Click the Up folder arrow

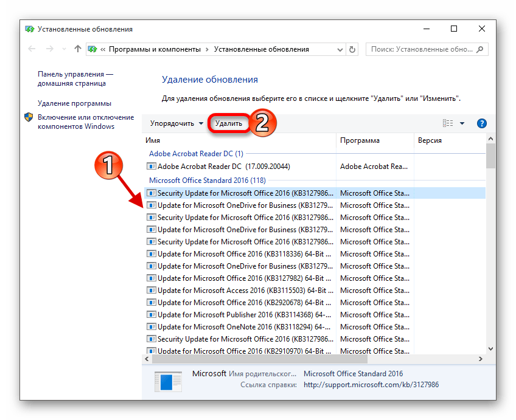pos(77,49)
